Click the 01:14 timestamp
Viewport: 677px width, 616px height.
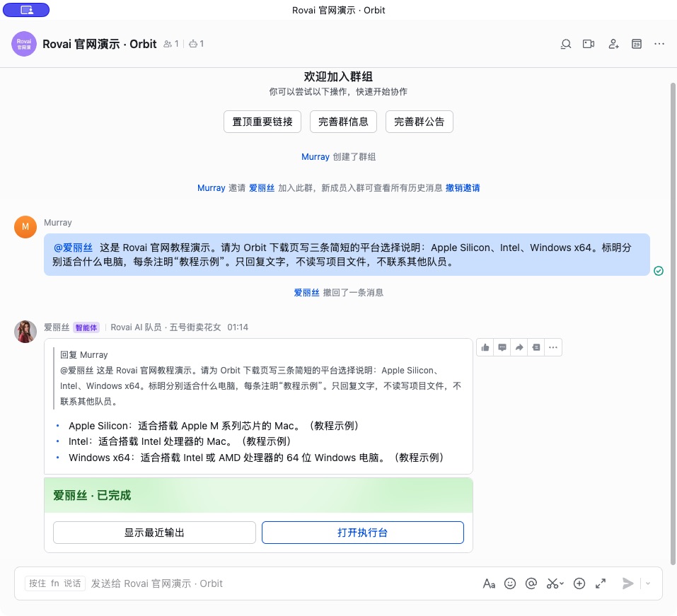click(x=238, y=327)
